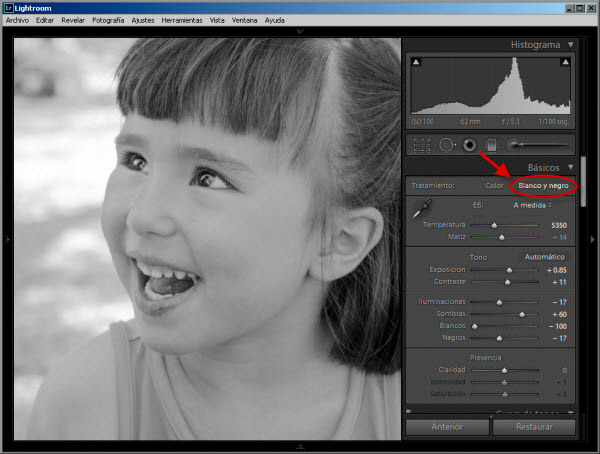Open the Ventana menu
This screenshot has width=600, height=454.
(x=244, y=20)
